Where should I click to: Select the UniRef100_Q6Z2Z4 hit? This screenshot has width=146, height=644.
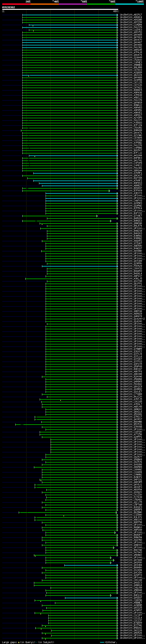click(x=131, y=75)
